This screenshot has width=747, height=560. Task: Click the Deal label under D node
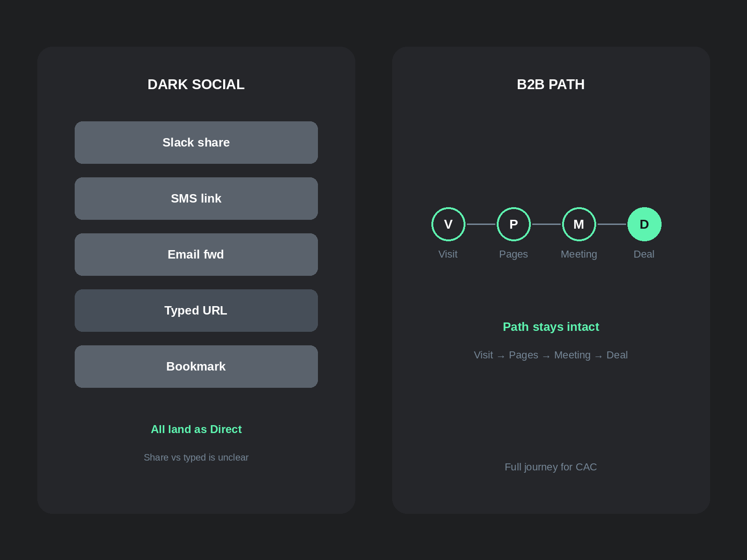(x=644, y=254)
